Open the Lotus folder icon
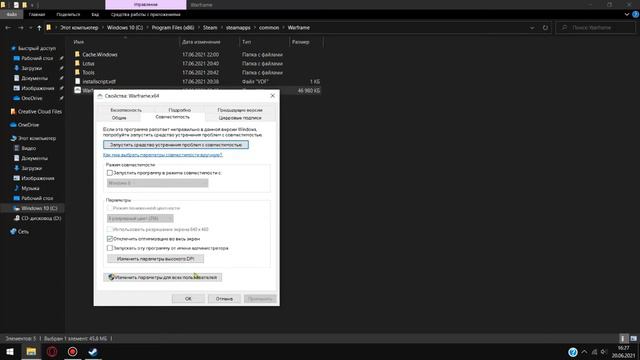This screenshot has height=360, width=640. (77, 63)
